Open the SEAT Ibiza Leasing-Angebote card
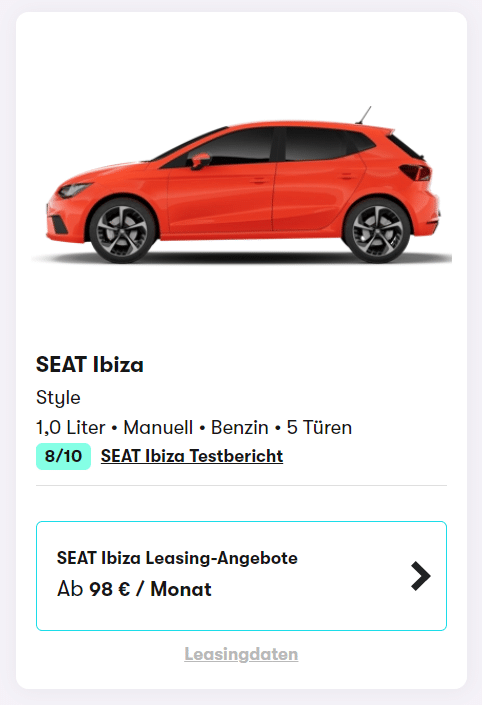 click(241, 576)
